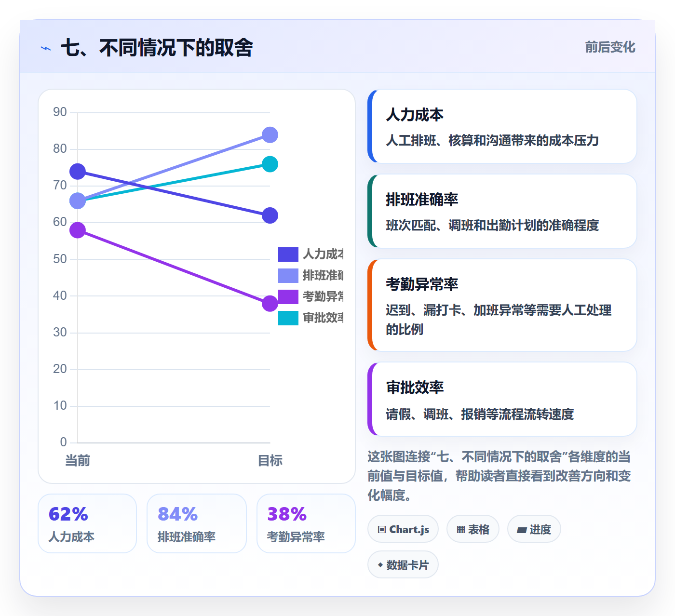Open the 排班准确率 description card

click(x=502, y=211)
